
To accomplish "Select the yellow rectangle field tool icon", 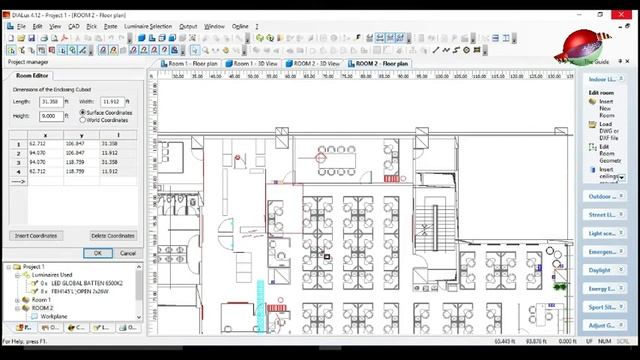I will (x=477, y=50).
